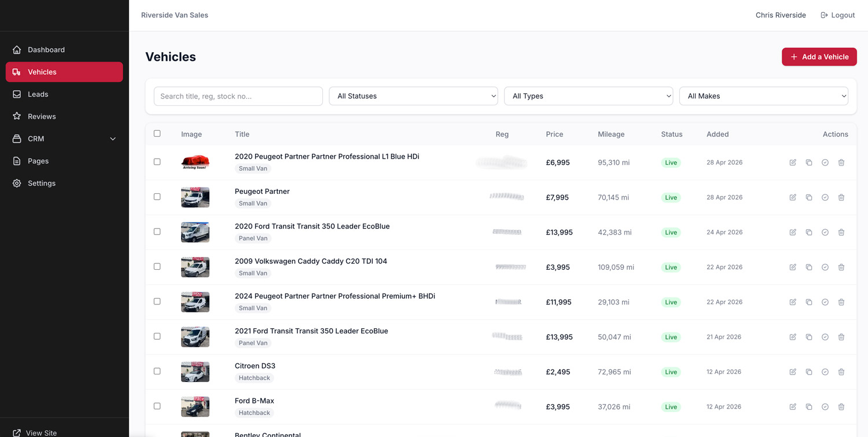The image size is (868, 437).
Task: Edit the Ford B-Max listing
Action: (x=793, y=407)
